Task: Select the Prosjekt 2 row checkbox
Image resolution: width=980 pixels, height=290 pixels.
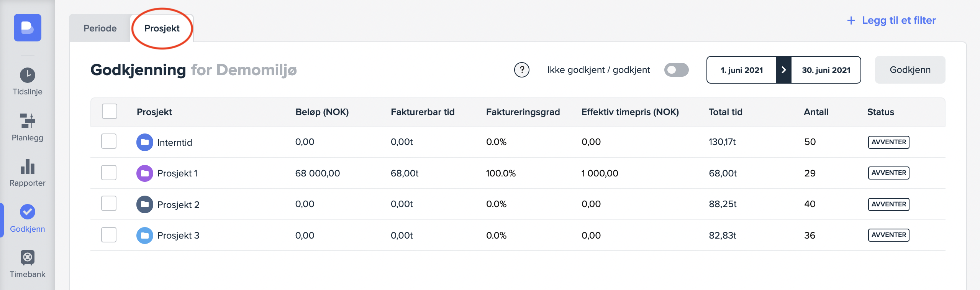Action: pyautogui.click(x=109, y=204)
